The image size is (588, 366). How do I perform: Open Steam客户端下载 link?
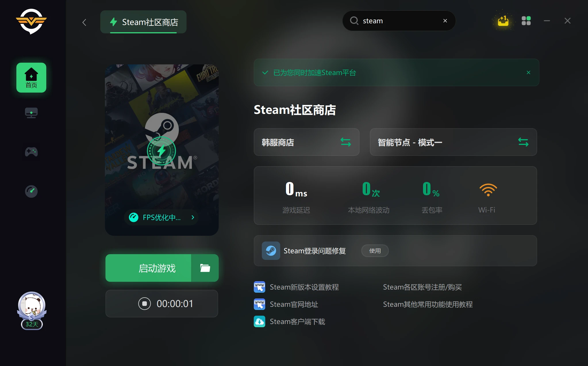click(297, 321)
